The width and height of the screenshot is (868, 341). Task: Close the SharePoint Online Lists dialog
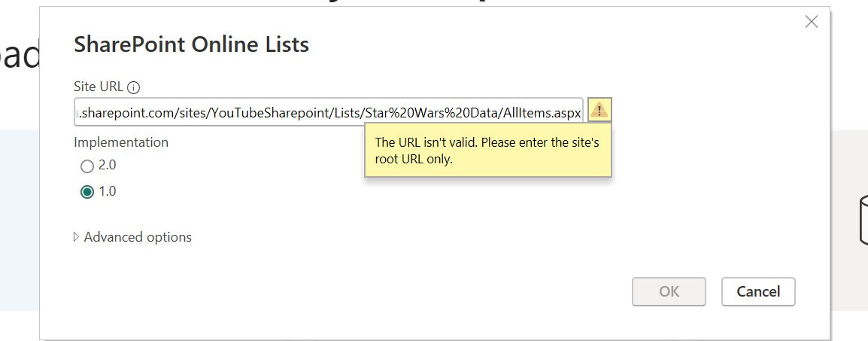point(811,22)
